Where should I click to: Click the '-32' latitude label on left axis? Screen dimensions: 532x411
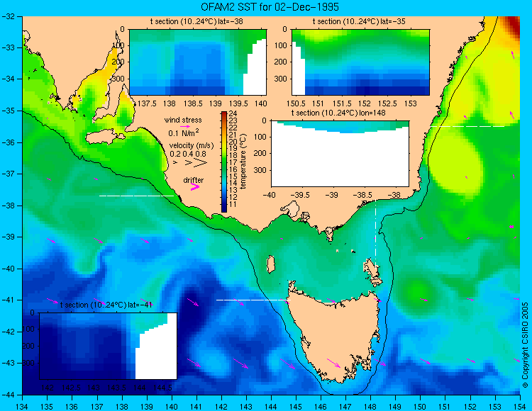(8, 16)
